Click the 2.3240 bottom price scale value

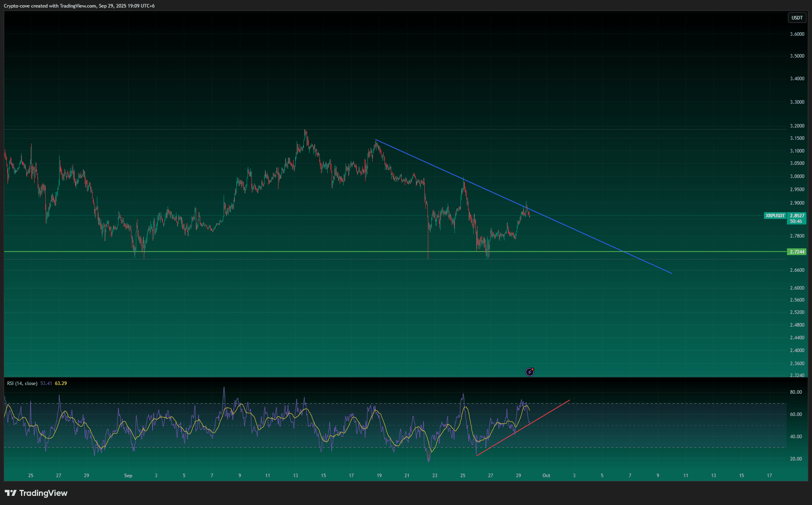point(797,375)
